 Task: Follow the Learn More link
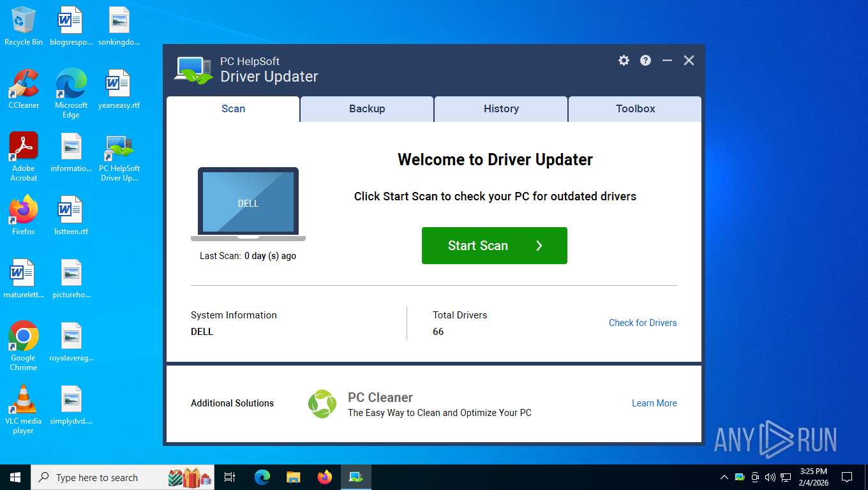(654, 403)
